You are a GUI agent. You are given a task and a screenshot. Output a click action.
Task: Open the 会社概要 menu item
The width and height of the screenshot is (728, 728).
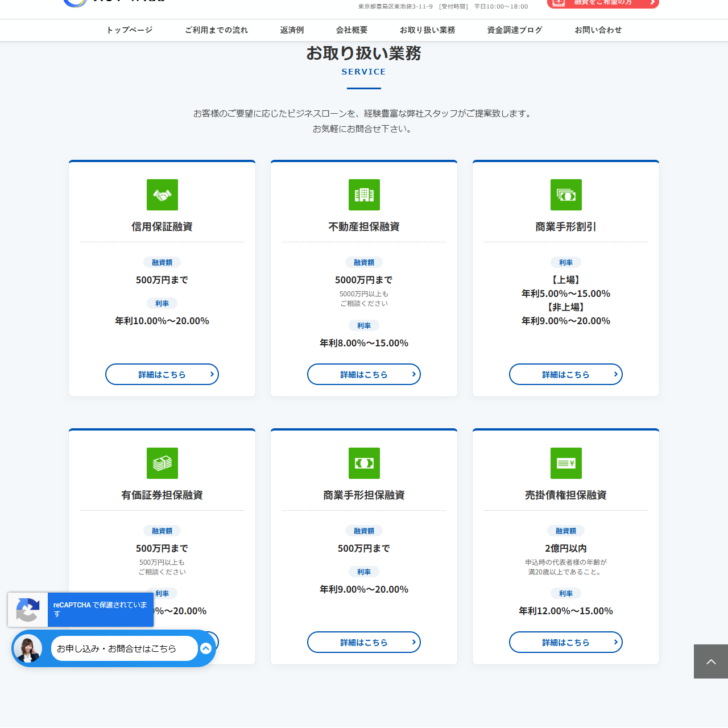click(351, 30)
